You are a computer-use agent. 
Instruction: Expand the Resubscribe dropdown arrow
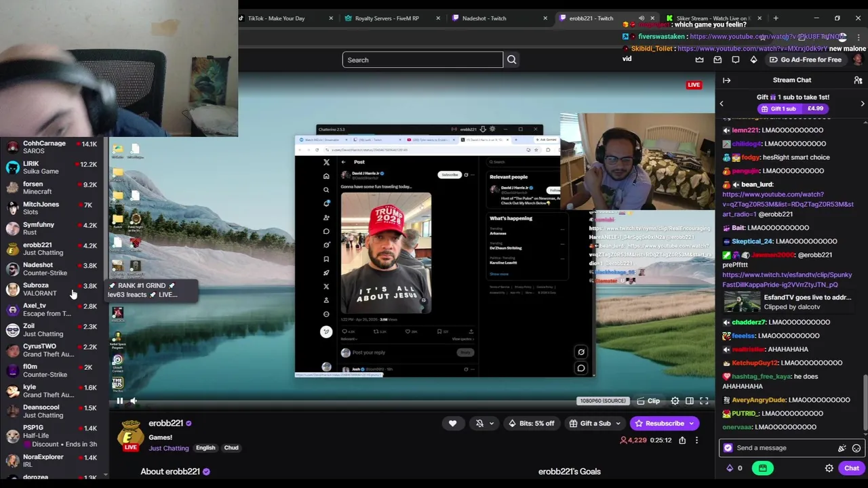[692, 424]
